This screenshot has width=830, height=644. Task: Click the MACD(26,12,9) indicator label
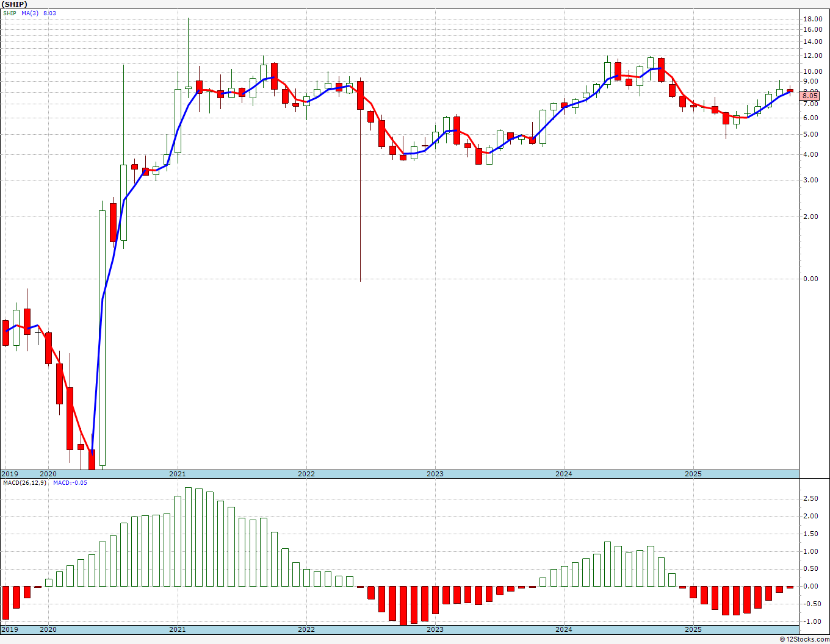pos(24,483)
